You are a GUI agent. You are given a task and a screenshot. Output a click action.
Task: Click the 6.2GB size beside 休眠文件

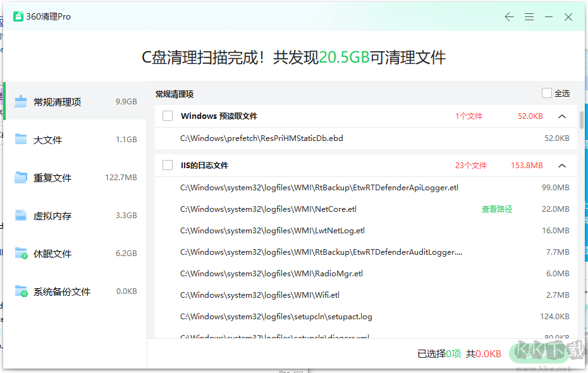[x=126, y=254]
